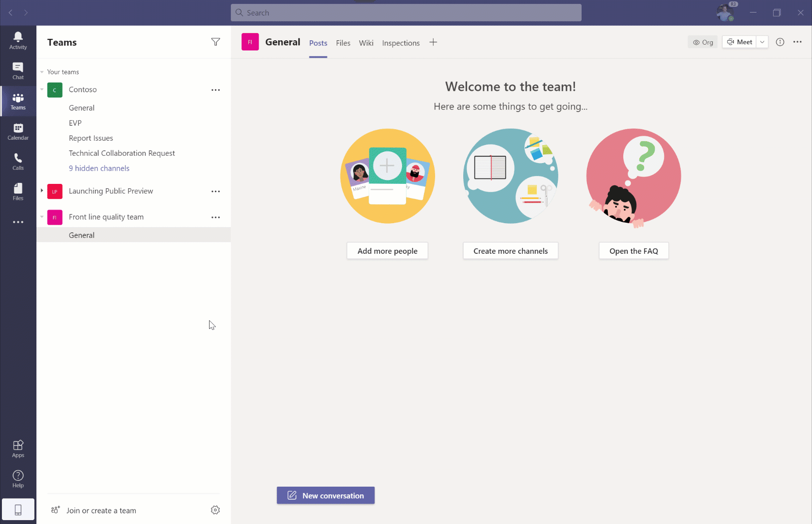The image size is (812, 524).
Task: Switch to the Inspections tab
Action: 401,43
